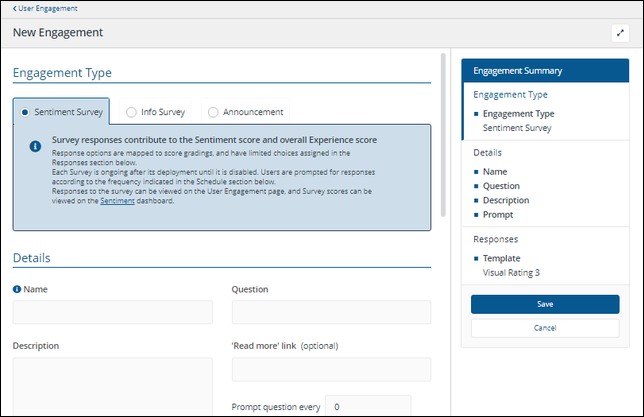Viewport: 644px width, 417px height.
Task: Focus the Question text field
Action: tap(331, 312)
